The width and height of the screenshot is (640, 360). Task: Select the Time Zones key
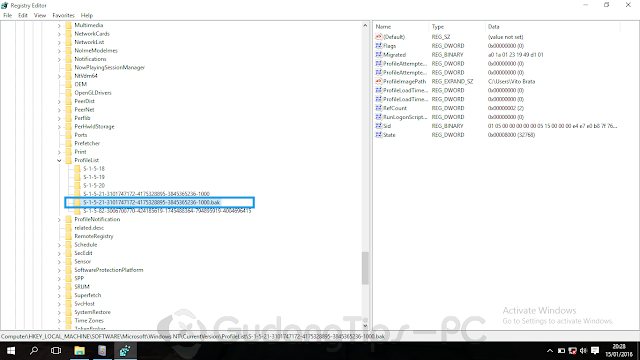[x=89, y=321]
